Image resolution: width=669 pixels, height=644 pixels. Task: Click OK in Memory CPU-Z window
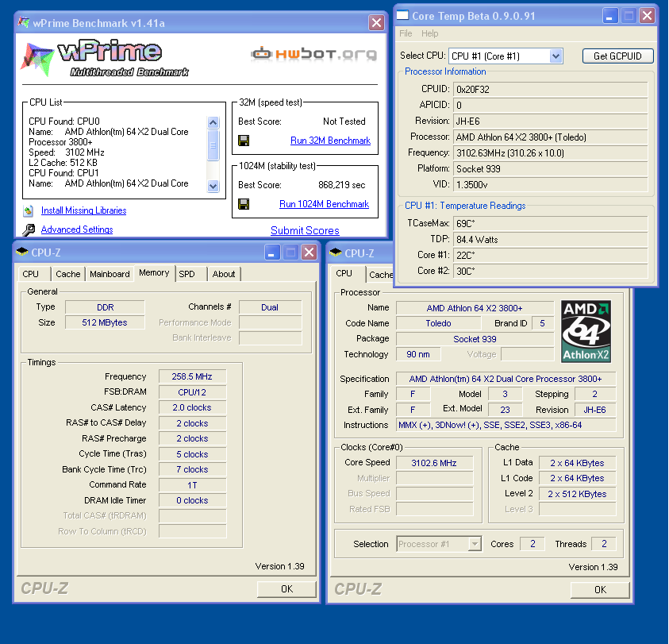(x=286, y=589)
